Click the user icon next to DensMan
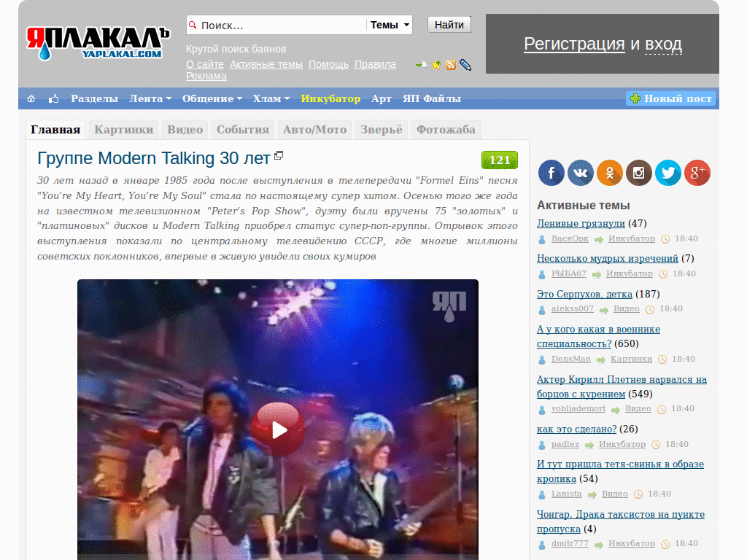The image size is (747, 560). (x=542, y=359)
